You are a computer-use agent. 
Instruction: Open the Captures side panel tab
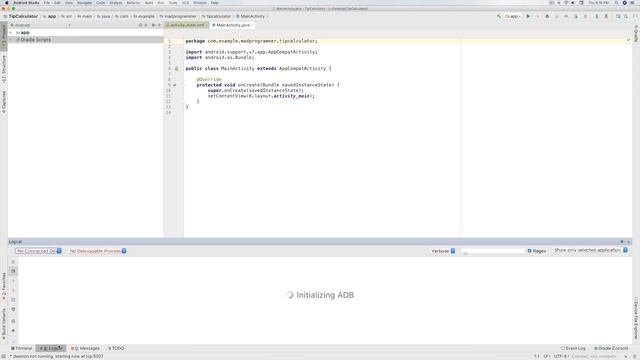click(4, 102)
